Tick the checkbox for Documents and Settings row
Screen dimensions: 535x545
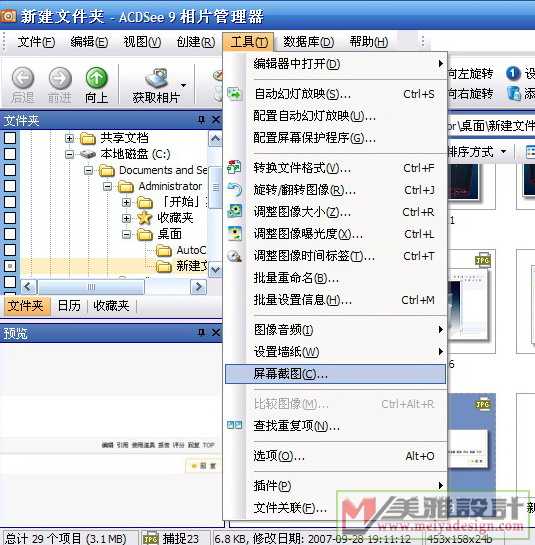pos(10,170)
